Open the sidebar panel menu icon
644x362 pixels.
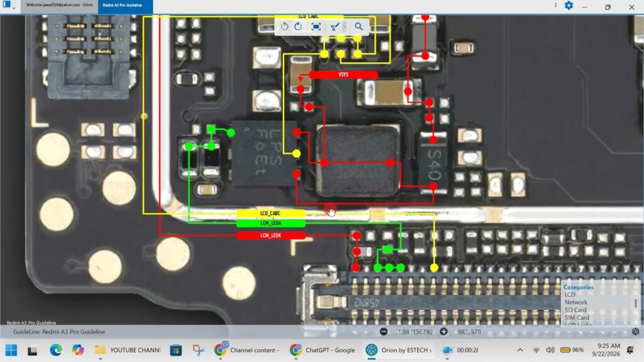pyautogui.click(x=7, y=4)
